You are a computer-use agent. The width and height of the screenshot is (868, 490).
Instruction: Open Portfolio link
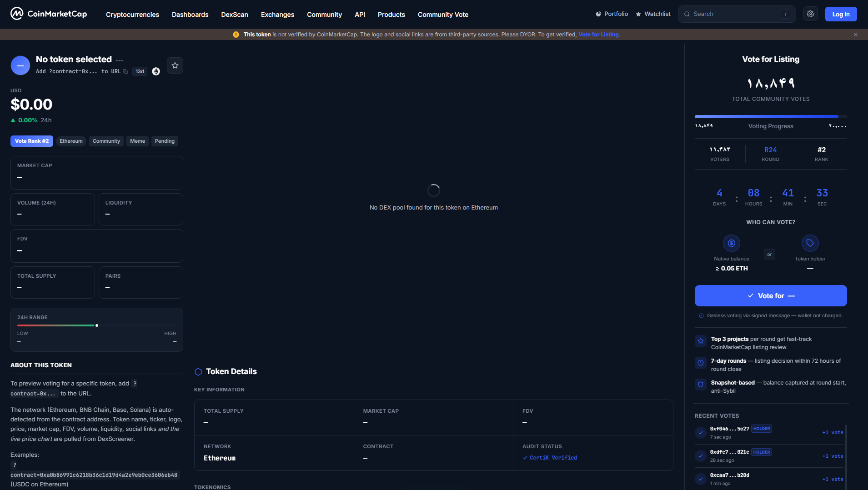click(612, 14)
